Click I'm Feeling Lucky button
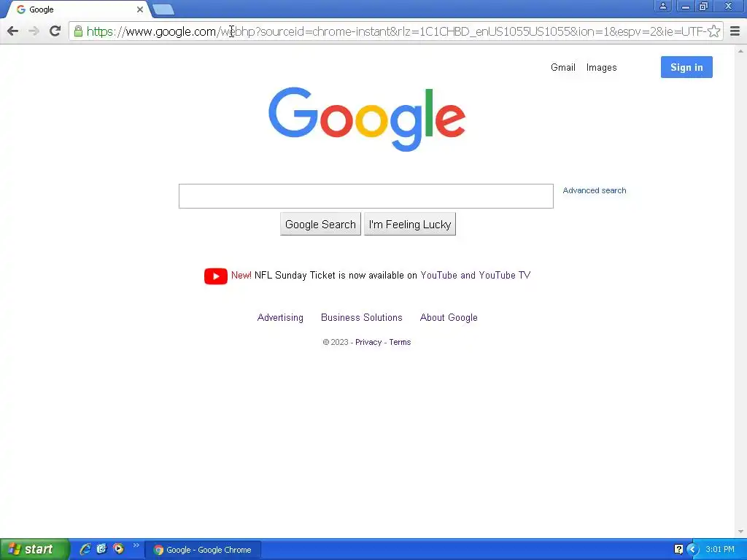The width and height of the screenshot is (747, 560). pos(410,225)
